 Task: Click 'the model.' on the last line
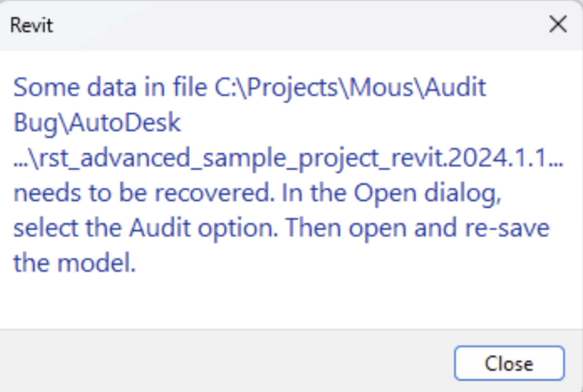click(x=75, y=263)
